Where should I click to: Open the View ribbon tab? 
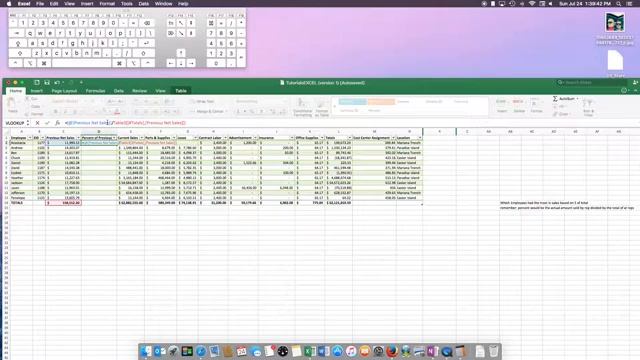160,91
